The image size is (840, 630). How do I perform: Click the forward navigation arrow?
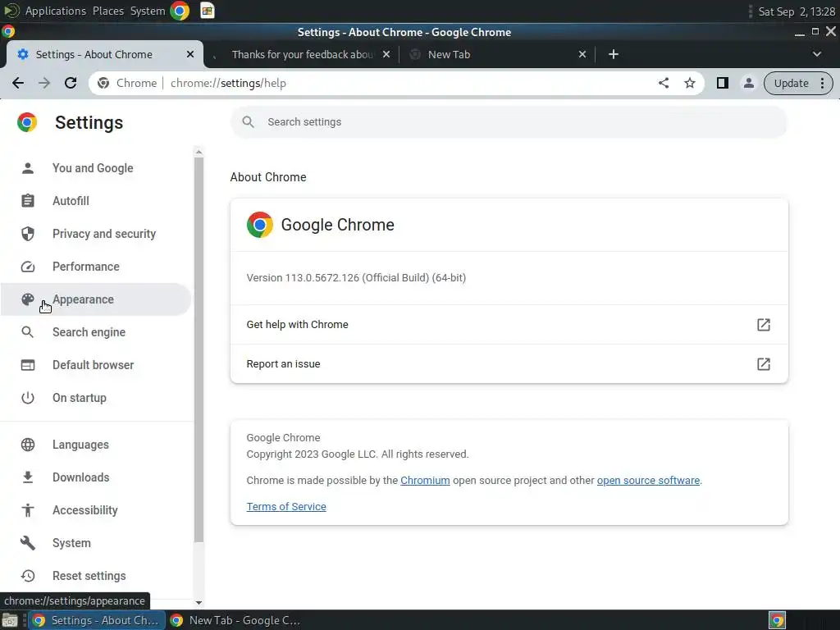[44, 83]
